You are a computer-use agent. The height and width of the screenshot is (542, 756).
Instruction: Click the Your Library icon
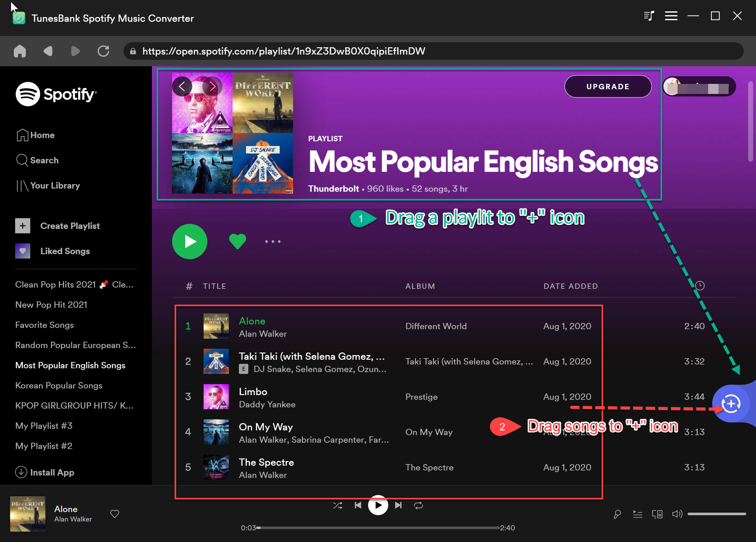click(x=21, y=185)
